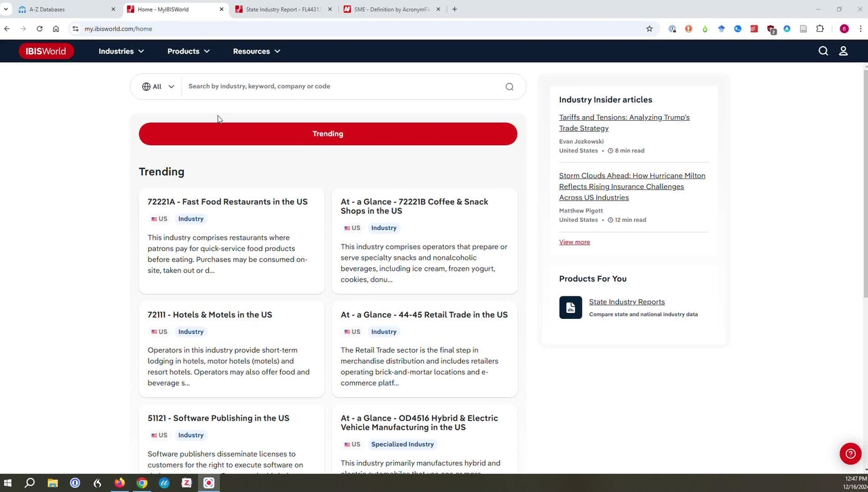The image size is (868, 492).
Task: Click the red shield extension with badge 2
Action: click(x=771, y=29)
